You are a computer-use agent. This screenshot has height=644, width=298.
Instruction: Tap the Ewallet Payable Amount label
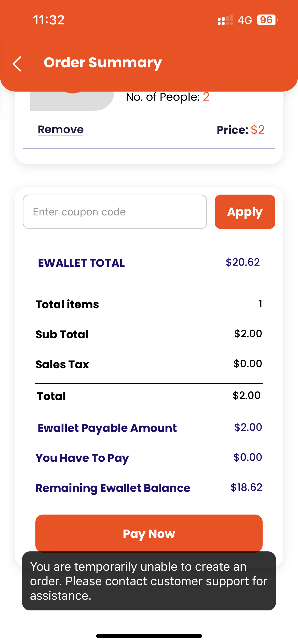point(107,428)
